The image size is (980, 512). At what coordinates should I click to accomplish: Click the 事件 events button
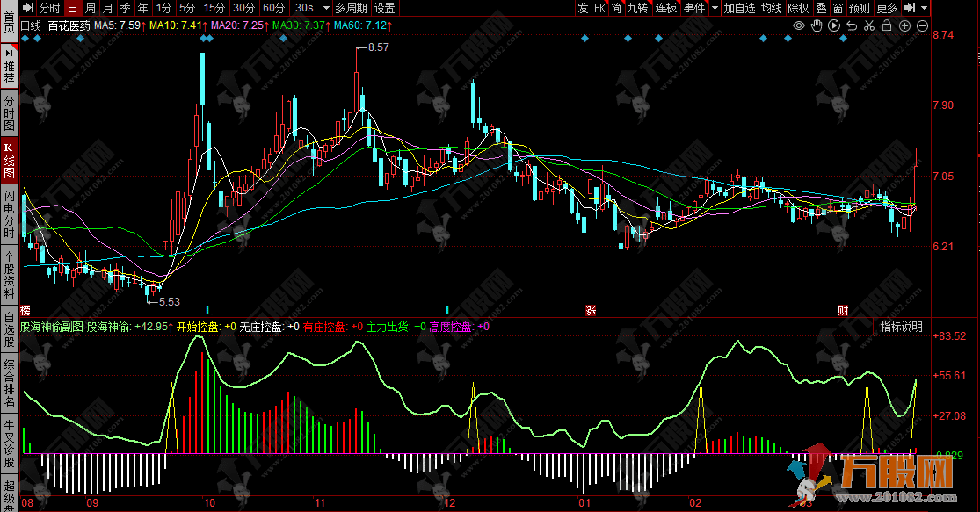[x=694, y=8]
